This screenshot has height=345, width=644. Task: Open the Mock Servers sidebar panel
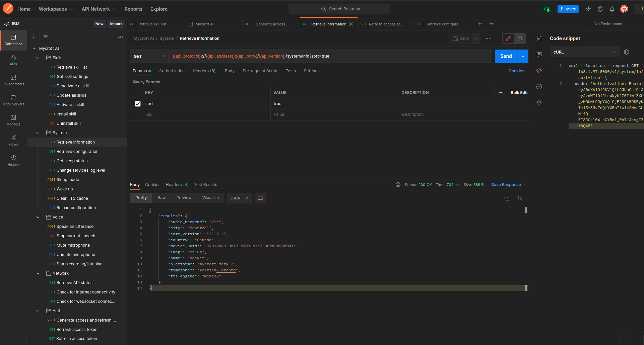[13, 100]
